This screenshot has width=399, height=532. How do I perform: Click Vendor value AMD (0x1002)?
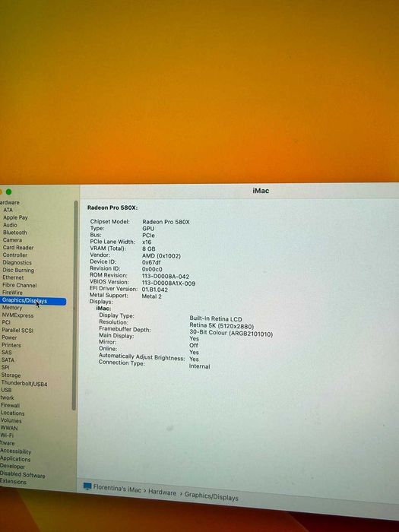coord(161,256)
